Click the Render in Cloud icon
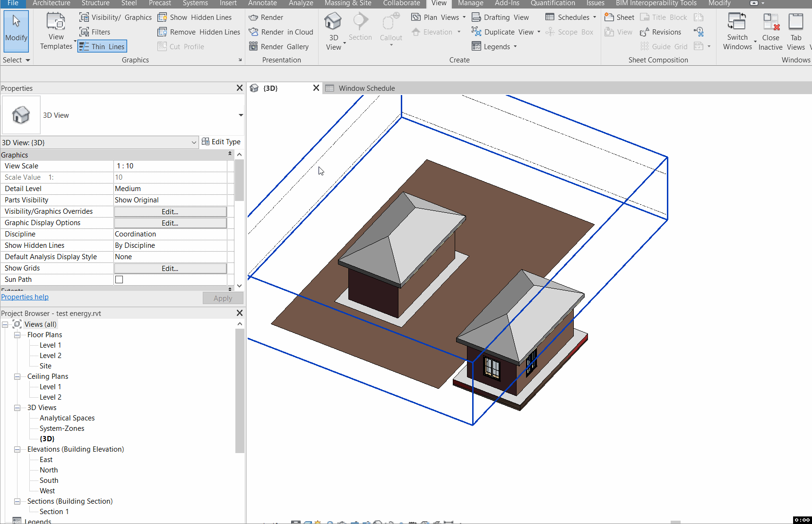This screenshot has height=524, width=812. [x=254, y=32]
